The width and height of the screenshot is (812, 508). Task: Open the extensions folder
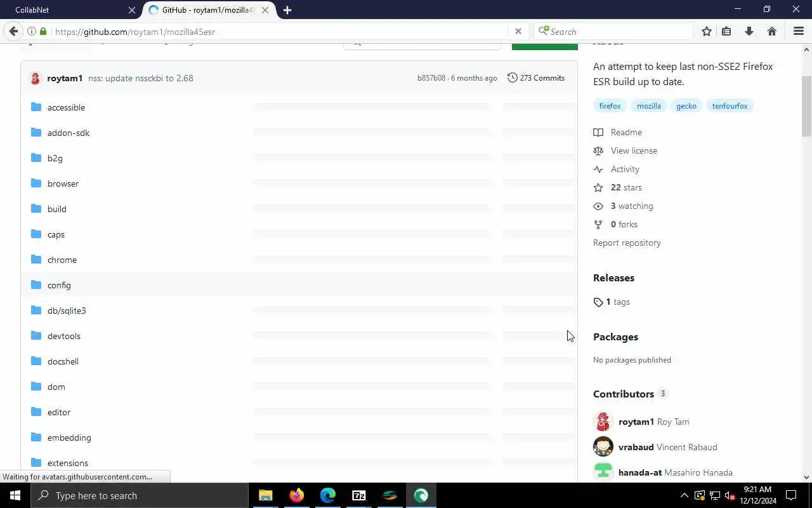click(68, 463)
